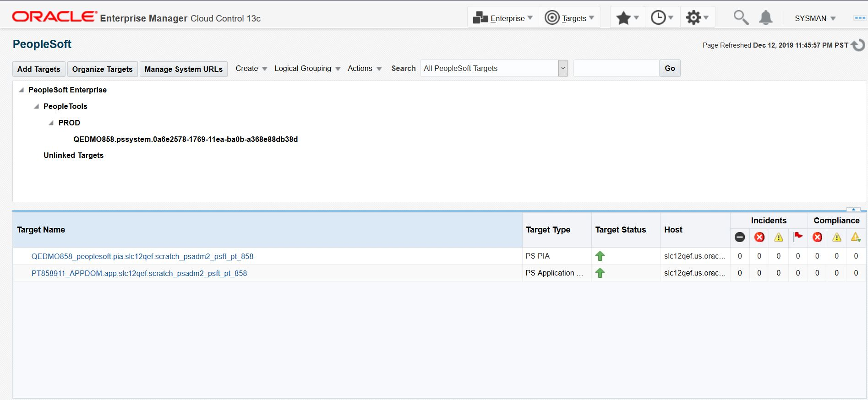Click the search text input field
The width and height of the screenshot is (868, 400).
pos(616,68)
